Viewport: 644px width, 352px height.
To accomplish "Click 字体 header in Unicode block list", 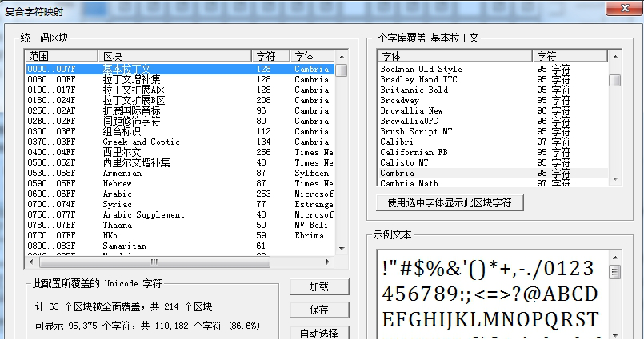I will (x=312, y=56).
